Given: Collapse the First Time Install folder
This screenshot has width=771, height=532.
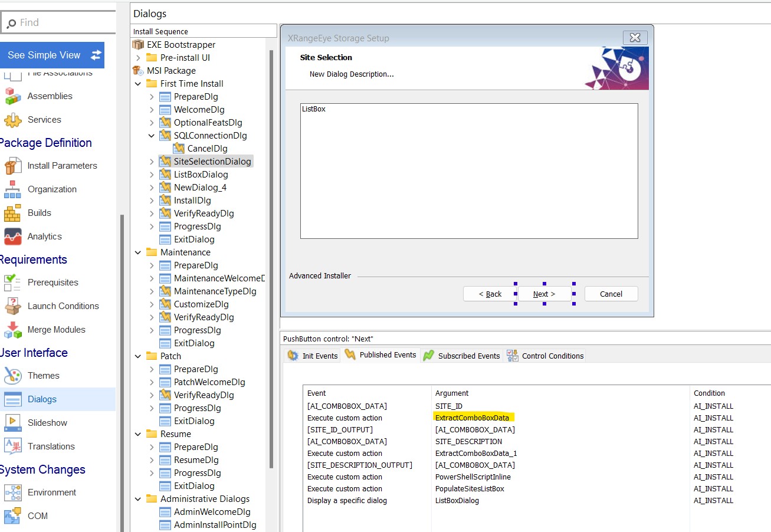Looking at the screenshot, I should click(138, 83).
